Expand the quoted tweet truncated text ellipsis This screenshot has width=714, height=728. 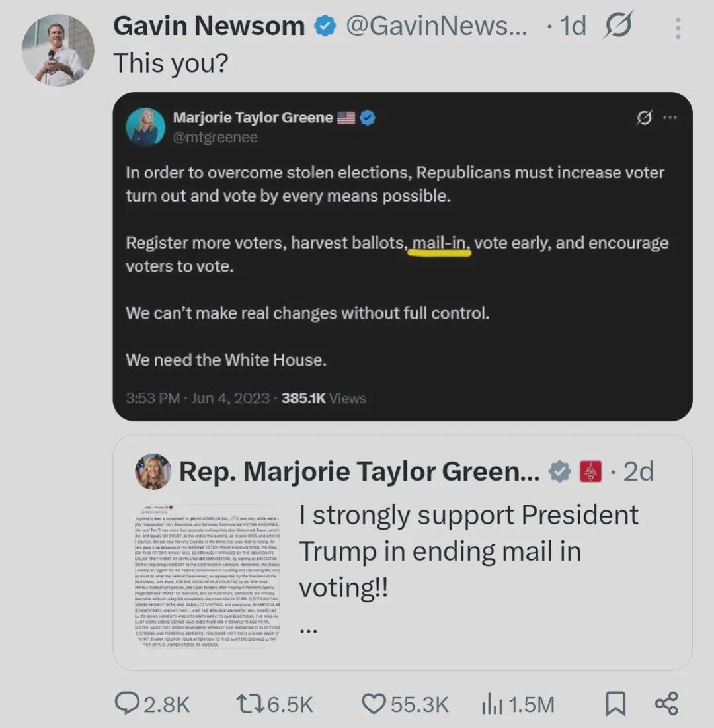coord(308,631)
